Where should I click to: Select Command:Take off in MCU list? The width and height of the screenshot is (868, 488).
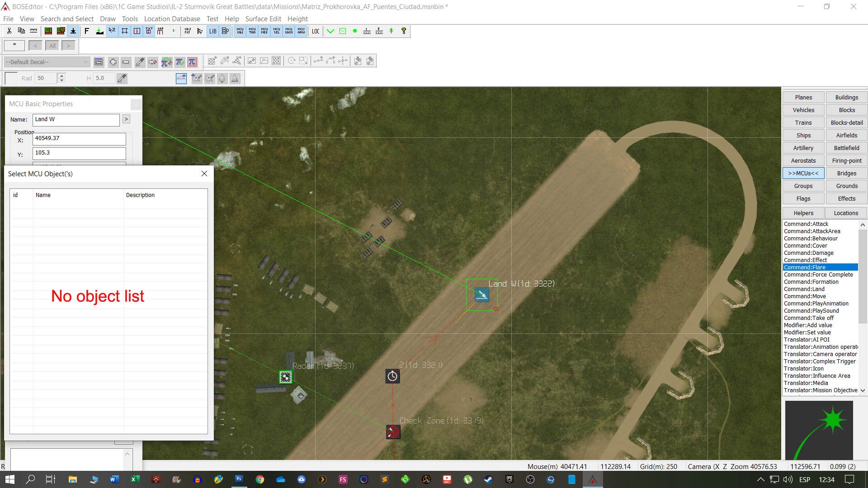coord(808,318)
